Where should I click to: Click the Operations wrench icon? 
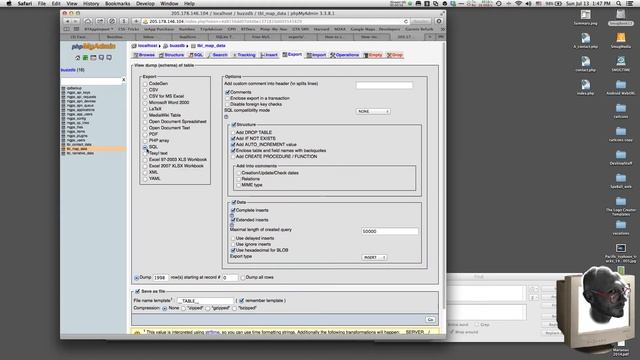(333, 55)
